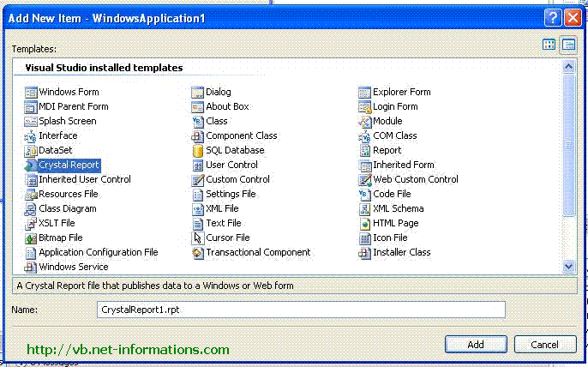Viewport: 588px width, 367px height.
Task: Choose the Cursor File icon
Action: tap(198, 238)
